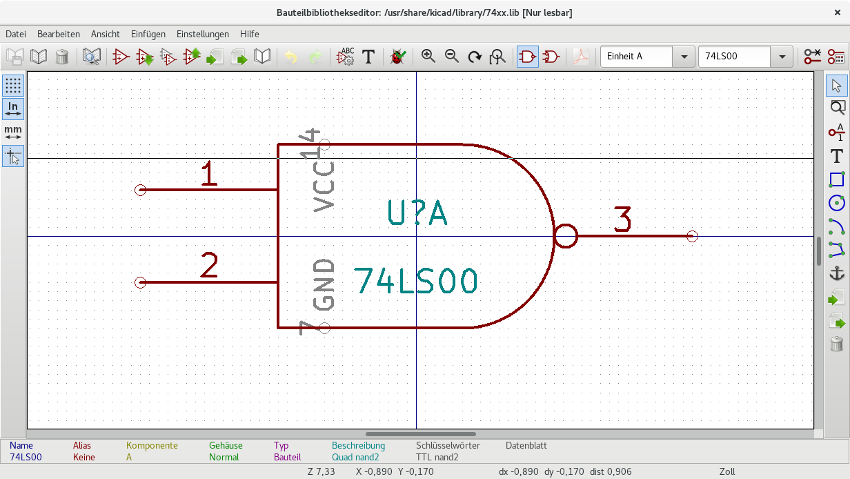Select the graphic text tool in right sidebar
Image resolution: width=850 pixels, height=479 pixels.
coord(837,156)
